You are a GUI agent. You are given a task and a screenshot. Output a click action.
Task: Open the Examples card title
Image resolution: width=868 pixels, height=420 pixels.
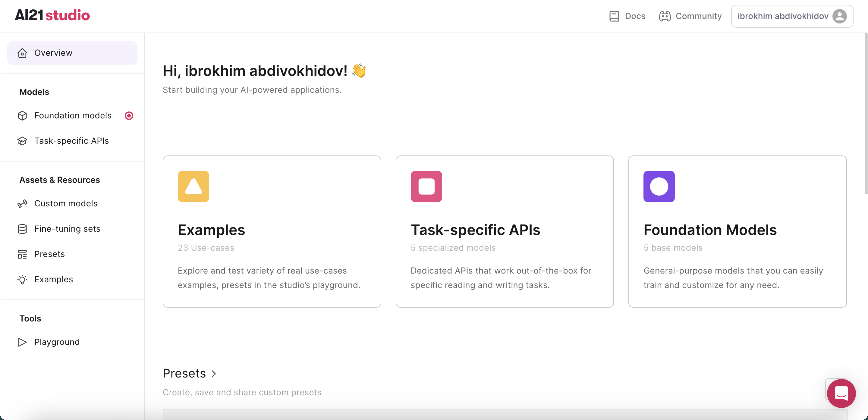pyautogui.click(x=211, y=230)
